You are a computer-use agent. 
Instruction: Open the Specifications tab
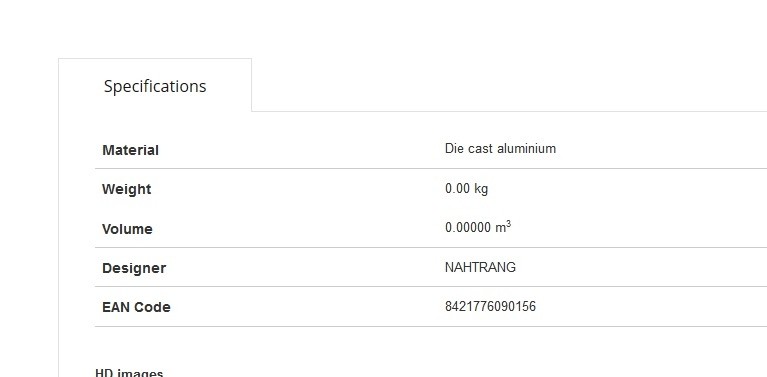(x=155, y=86)
